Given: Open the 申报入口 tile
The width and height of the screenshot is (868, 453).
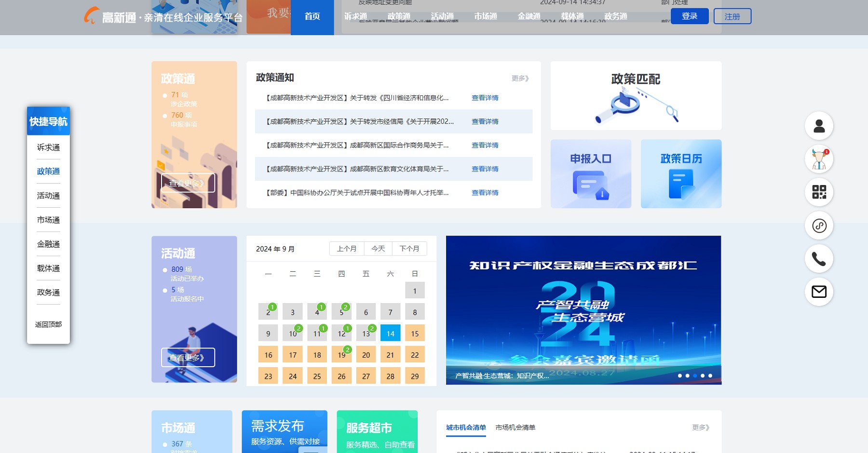Looking at the screenshot, I should pos(591,174).
